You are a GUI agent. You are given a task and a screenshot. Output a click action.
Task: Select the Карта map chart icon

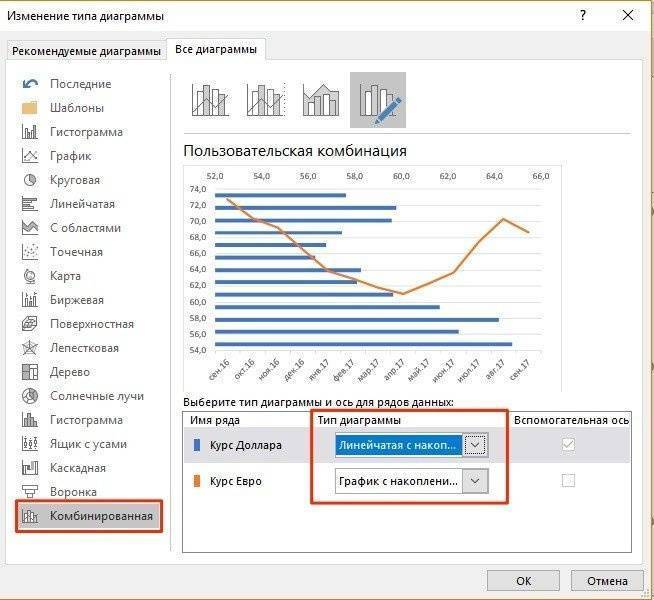click(30, 276)
